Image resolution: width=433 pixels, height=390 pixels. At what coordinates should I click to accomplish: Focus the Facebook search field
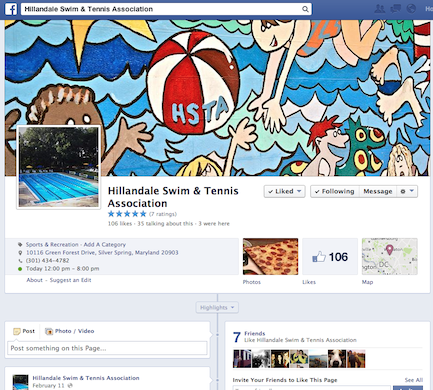pos(166,9)
